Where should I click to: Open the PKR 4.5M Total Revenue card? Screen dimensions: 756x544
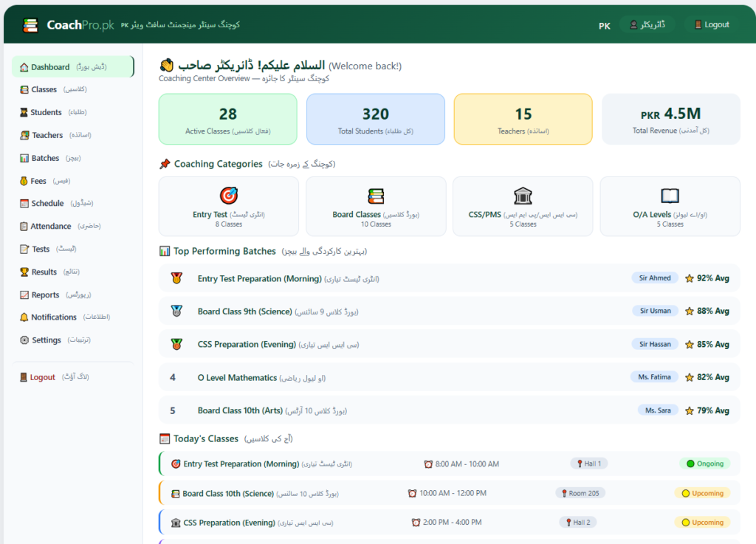pos(670,119)
